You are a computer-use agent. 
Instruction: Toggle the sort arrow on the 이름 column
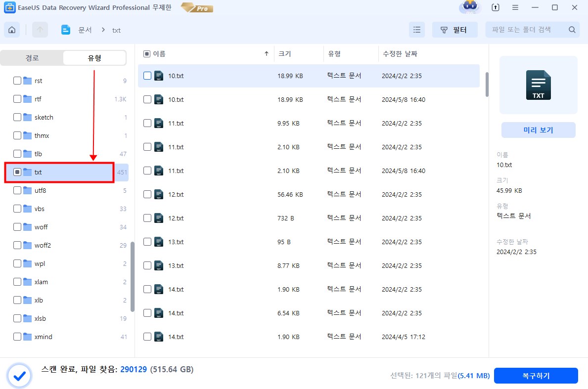pyautogui.click(x=266, y=54)
